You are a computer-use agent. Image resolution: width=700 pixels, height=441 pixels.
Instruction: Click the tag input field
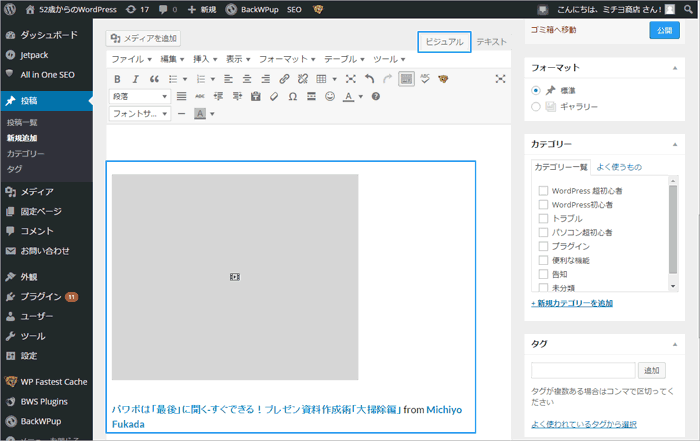coord(583,370)
